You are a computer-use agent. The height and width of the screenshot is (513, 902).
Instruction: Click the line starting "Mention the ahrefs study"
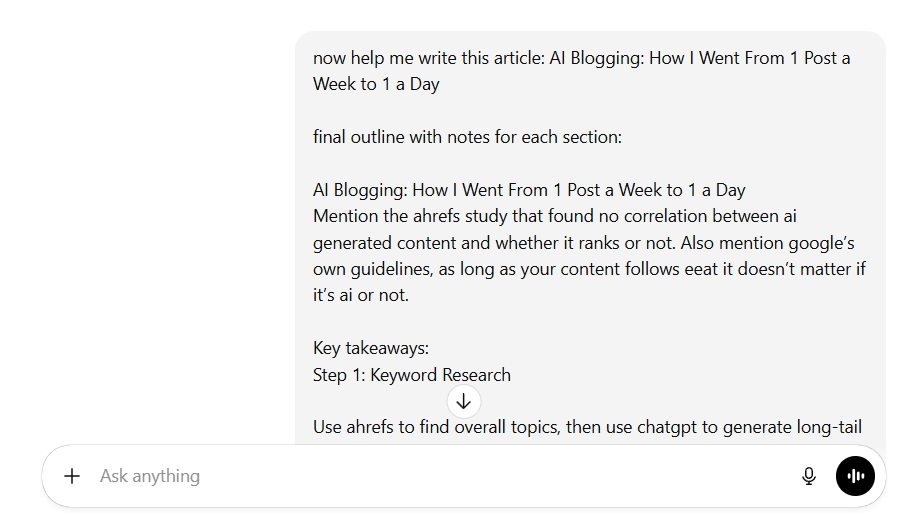coord(554,215)
